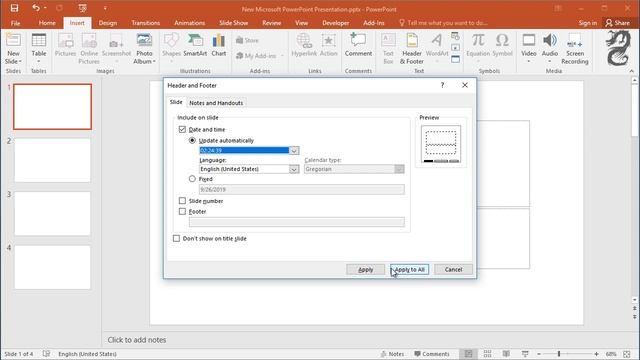Viewport: 640px width, 360px height.
Task: Click the Save icon in quick access toolbar
Action: [14, 8]
